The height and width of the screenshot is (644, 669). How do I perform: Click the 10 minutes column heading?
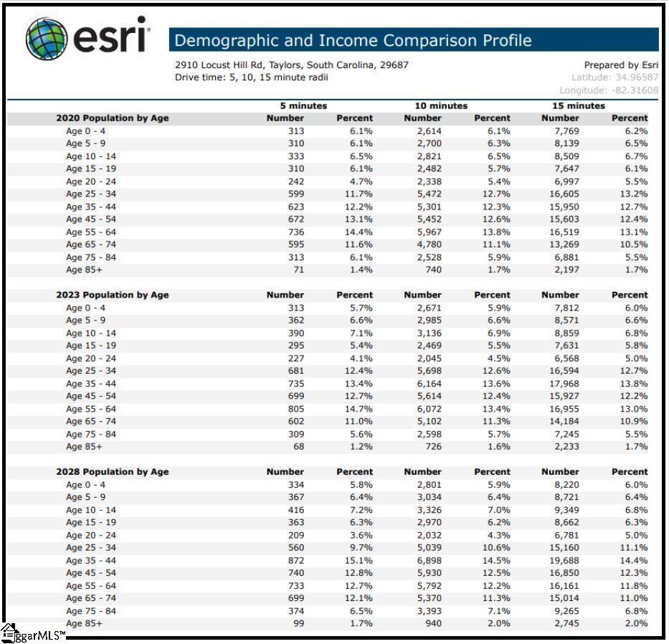[x=441, y=105]
